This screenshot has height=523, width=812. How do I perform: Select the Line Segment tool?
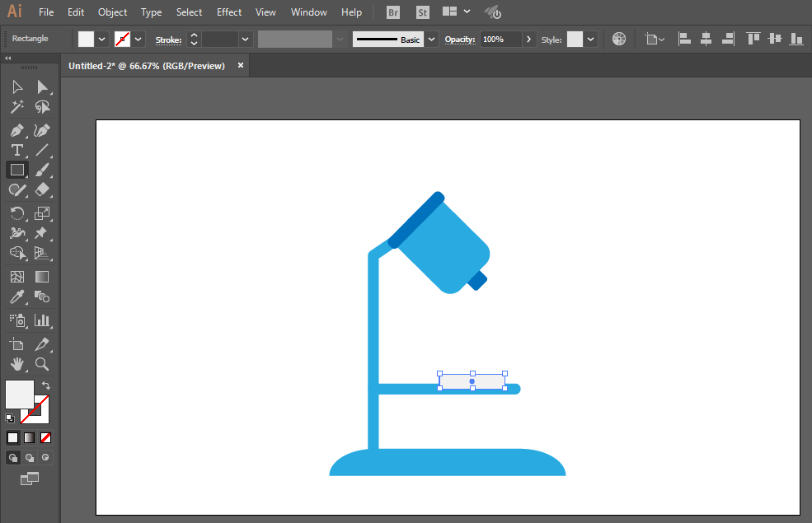pos(42,150)
